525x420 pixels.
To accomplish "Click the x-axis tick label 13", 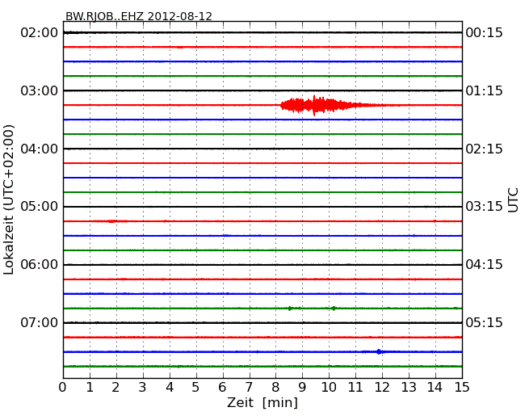I will click(409, 387).
